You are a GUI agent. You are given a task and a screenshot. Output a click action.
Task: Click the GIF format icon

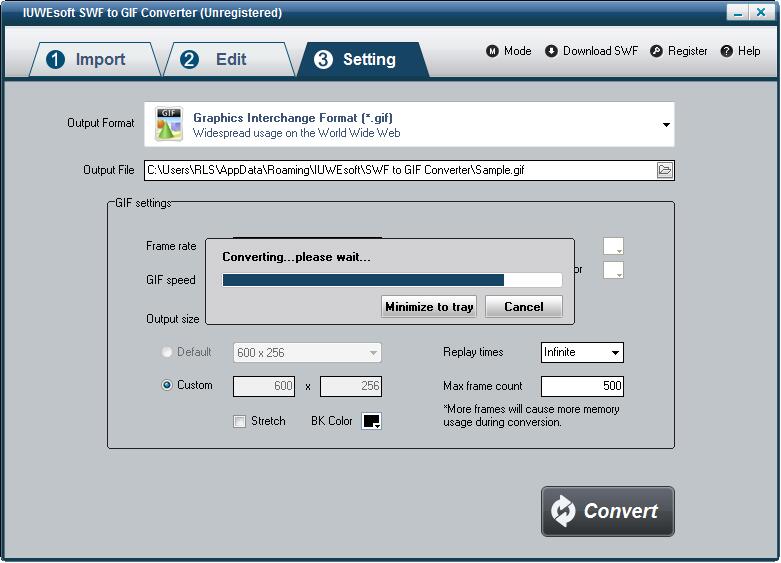[168, 124]
